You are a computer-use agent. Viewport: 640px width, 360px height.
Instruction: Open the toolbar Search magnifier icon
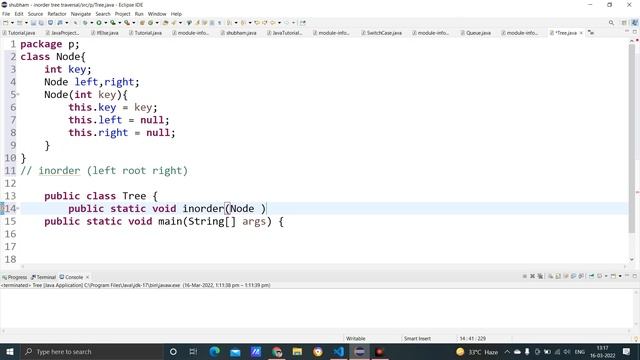click(x=611, y=23)
